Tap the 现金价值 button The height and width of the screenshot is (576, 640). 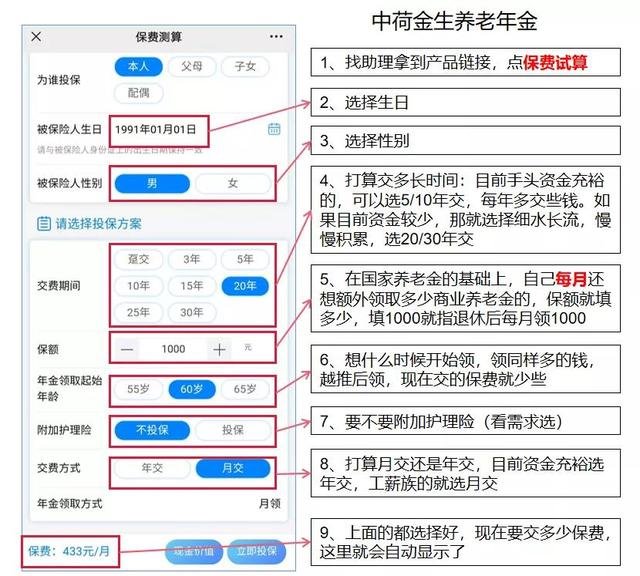point(193,552)
